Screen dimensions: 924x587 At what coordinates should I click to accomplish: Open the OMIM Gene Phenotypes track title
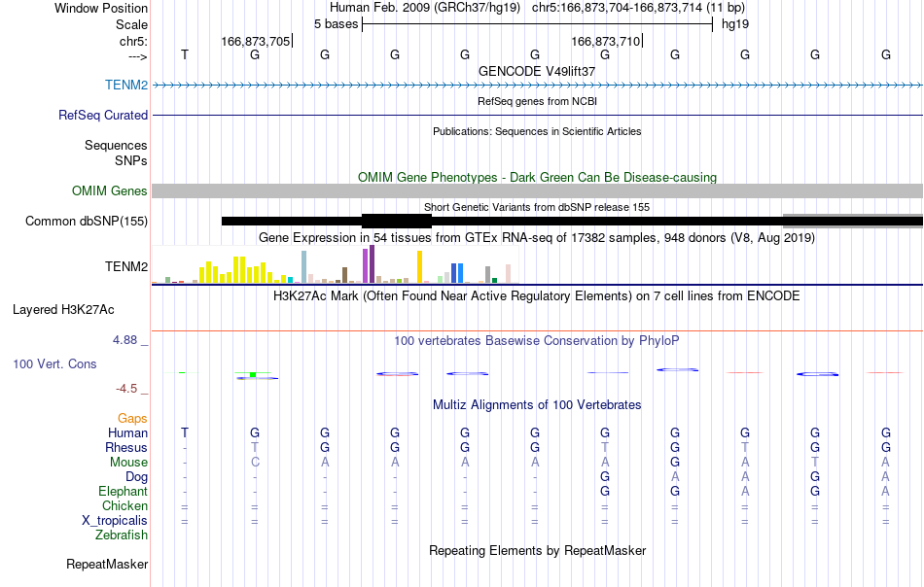(538, 177)
